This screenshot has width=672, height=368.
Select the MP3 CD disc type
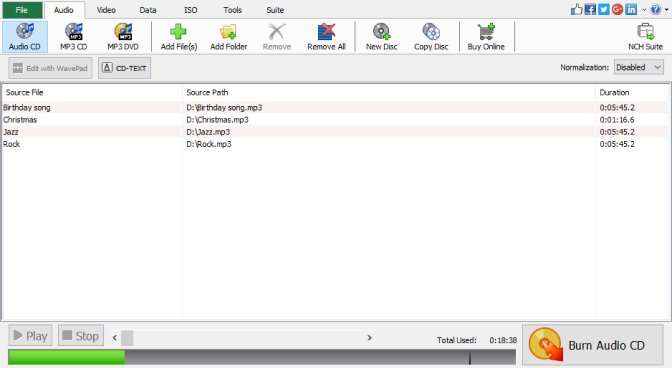tap(74, 37)
